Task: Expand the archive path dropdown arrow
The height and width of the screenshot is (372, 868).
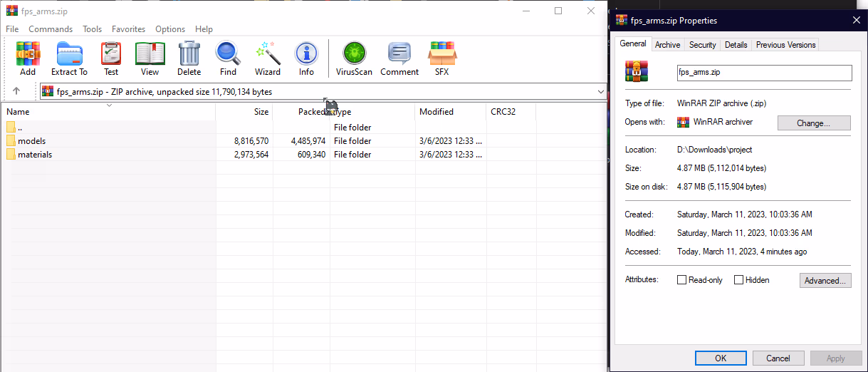Action: coord(600,91)
